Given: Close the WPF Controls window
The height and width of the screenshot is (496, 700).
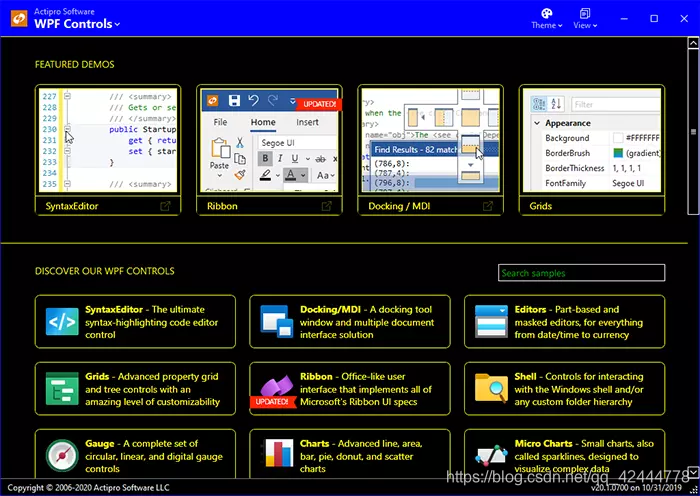Looking at the screenshot, I should pos(684,18).
